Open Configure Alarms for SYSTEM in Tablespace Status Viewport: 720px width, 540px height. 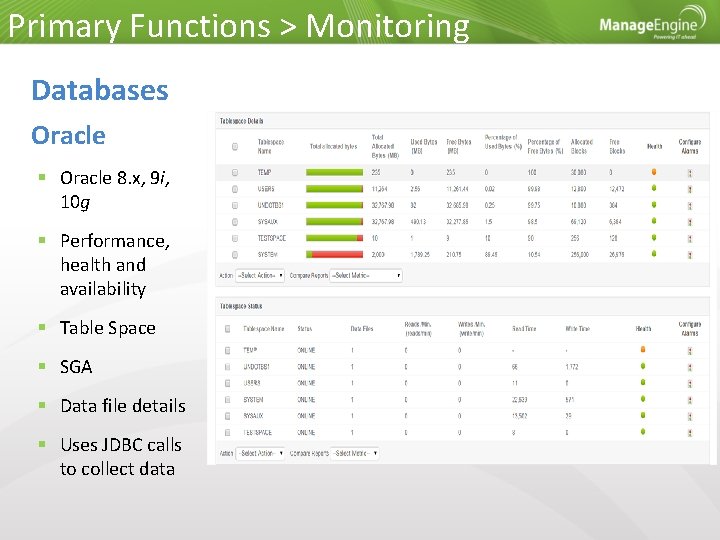pyautogui.click(x=690, y=400)
